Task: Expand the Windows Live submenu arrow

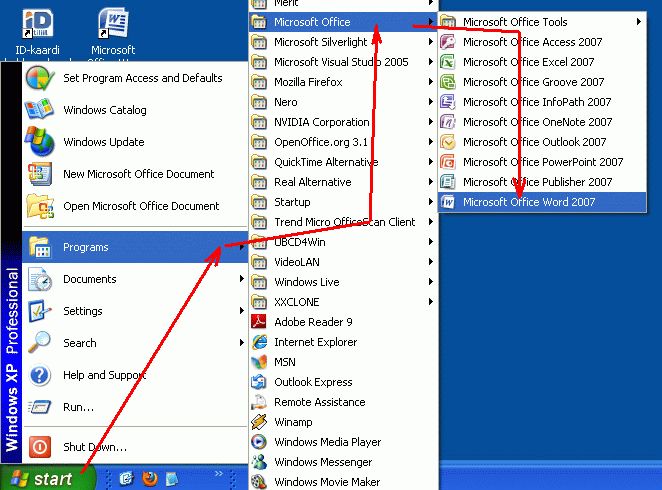Action: click(x=431, y=282)
